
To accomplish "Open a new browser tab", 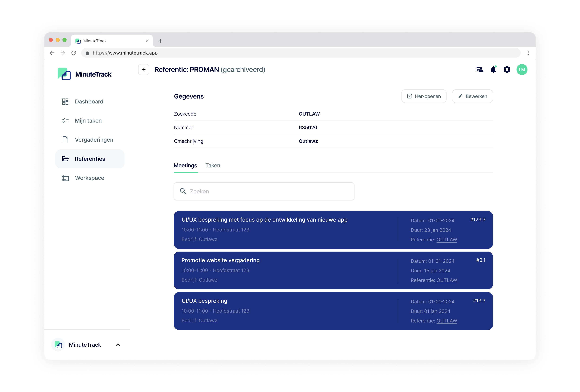I will pyautogui.click(x=160, y=41).
